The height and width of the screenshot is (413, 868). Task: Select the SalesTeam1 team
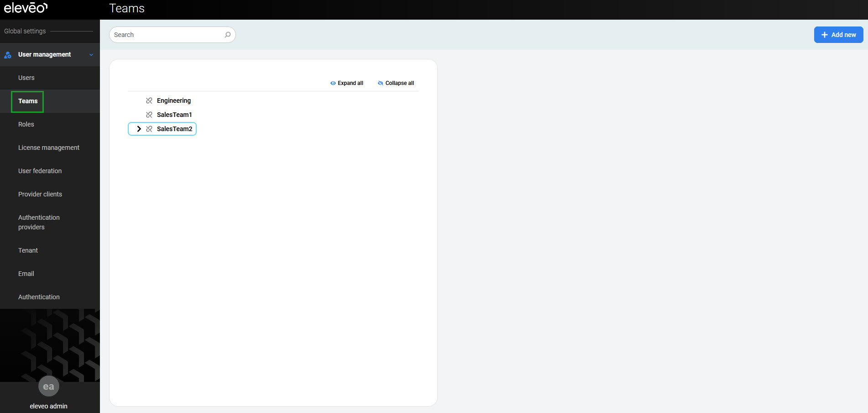pyautogui.click(x=174, y=115)
